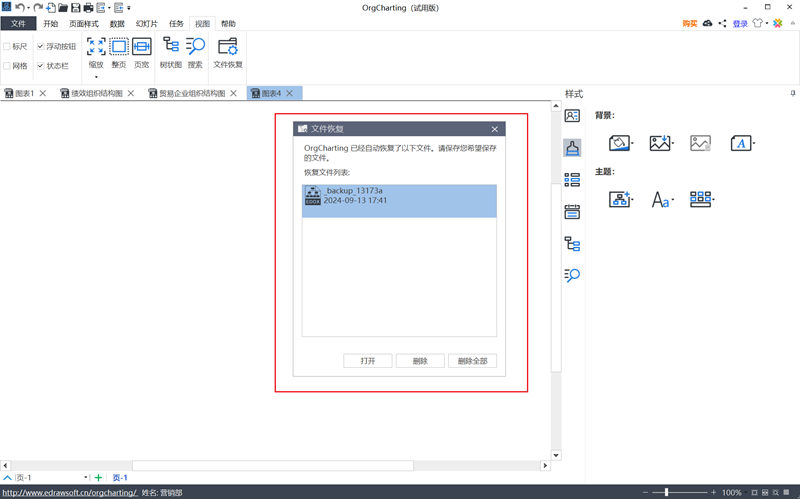Image resolution: width=800 pixels, height=499 pixels.
Task: Open the theme layout style icon
Action: pos(700,199)
